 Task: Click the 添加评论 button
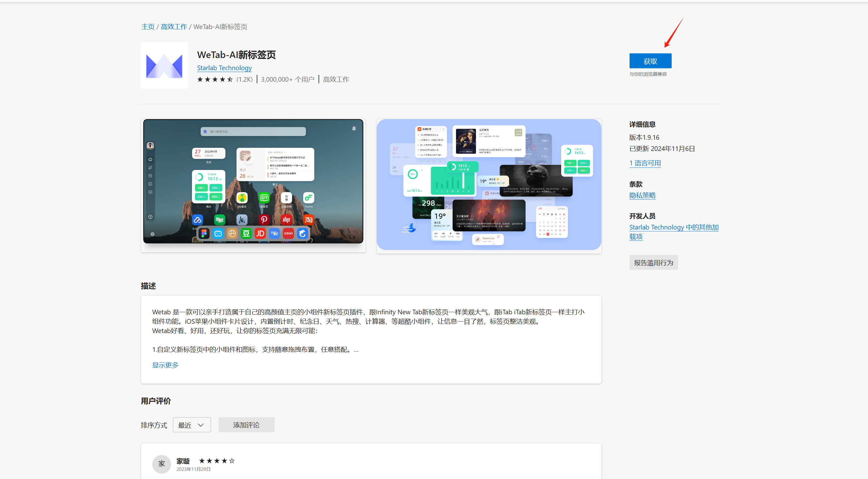point(246,425)
